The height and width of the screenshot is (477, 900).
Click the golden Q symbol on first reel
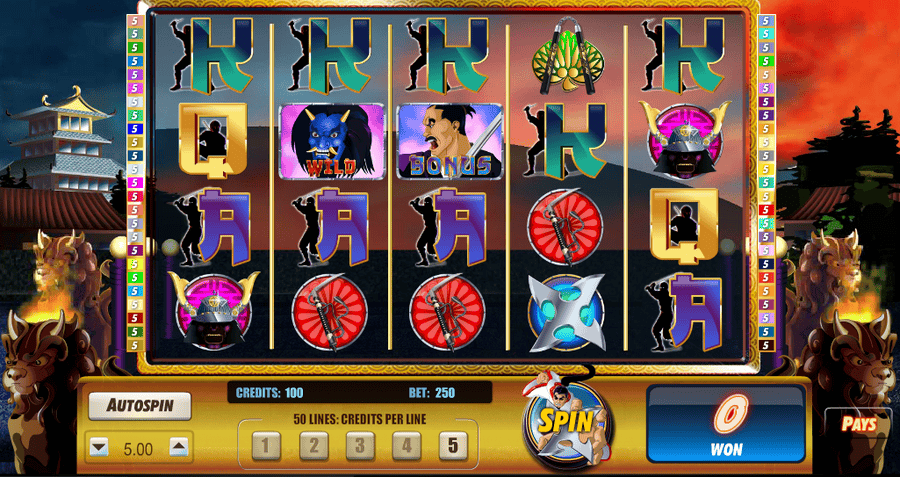(213, 139)
